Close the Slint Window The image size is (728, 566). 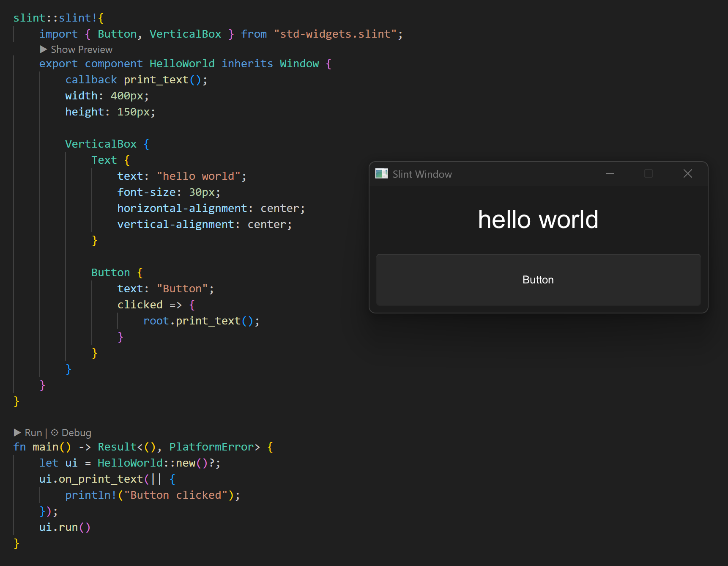point(687,174)
